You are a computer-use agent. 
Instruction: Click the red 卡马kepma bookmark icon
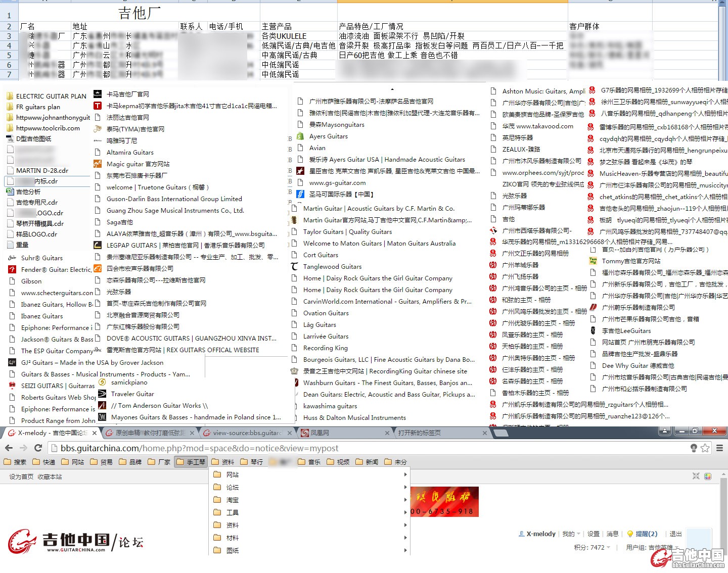tap(98, 106)
